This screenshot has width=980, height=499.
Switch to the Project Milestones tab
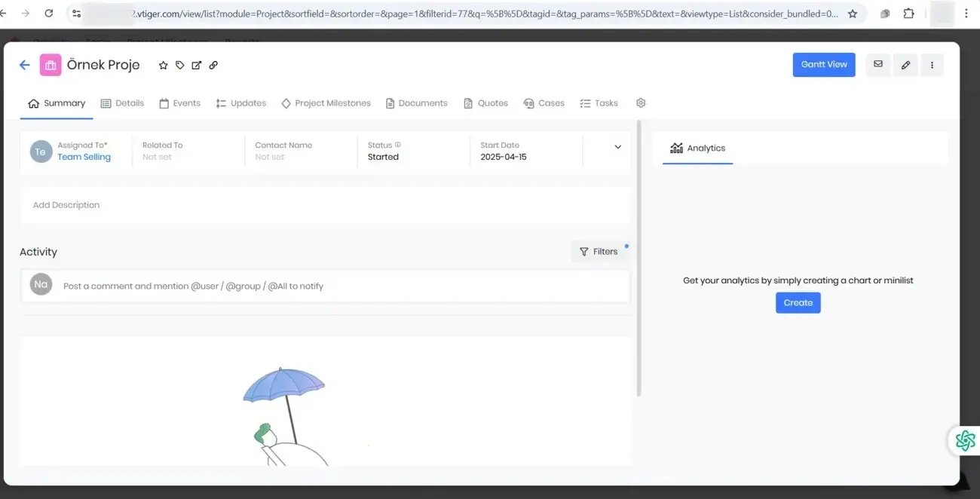coord(326,103)
